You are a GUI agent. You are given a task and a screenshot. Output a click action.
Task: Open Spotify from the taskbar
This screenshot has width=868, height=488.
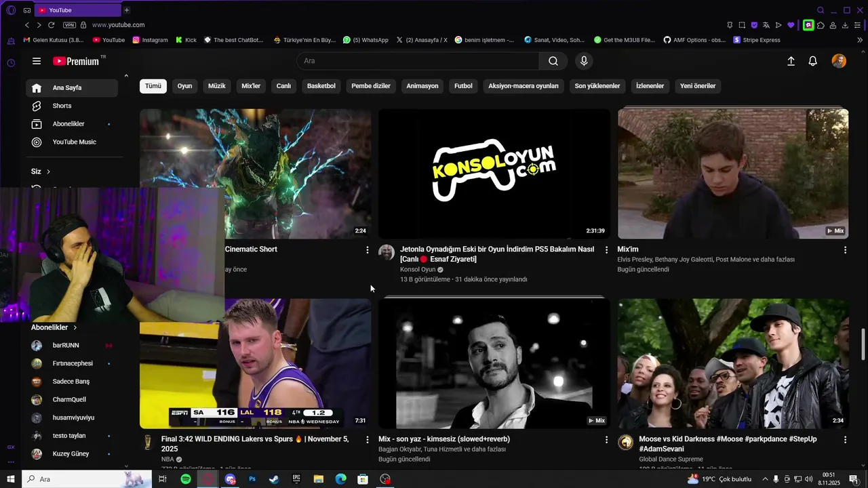click(x=186, y=479)
